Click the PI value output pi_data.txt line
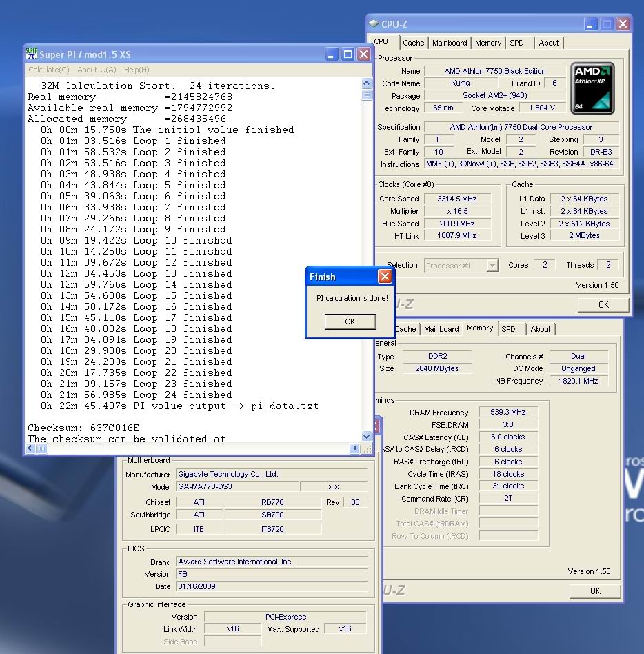The image size is (644, 654). (x=179, y=406)
